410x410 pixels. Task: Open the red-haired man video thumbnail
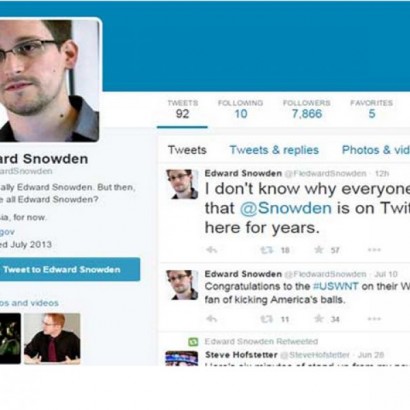point(52,339)
